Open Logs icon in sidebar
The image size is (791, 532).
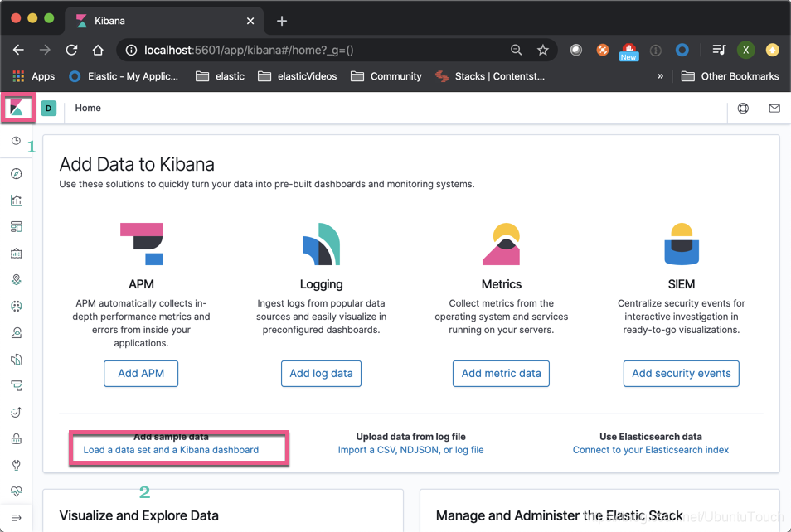[16, 359]
